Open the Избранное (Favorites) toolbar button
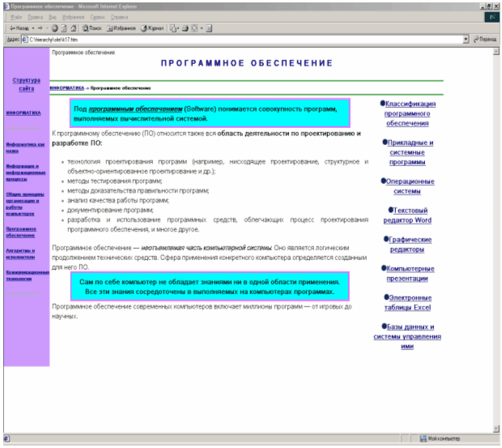Image resolution: width=502 pixels, height=448 pixels. point(120,28)
